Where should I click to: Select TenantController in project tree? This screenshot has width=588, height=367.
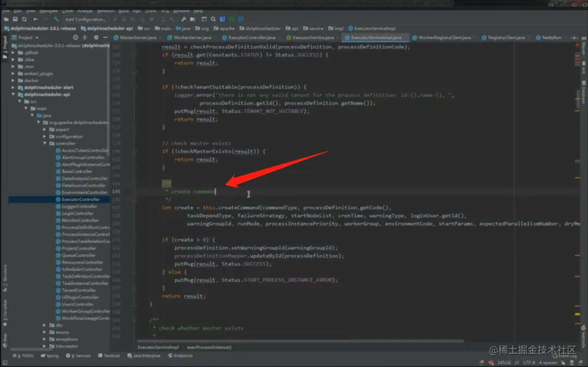point(79,291)
